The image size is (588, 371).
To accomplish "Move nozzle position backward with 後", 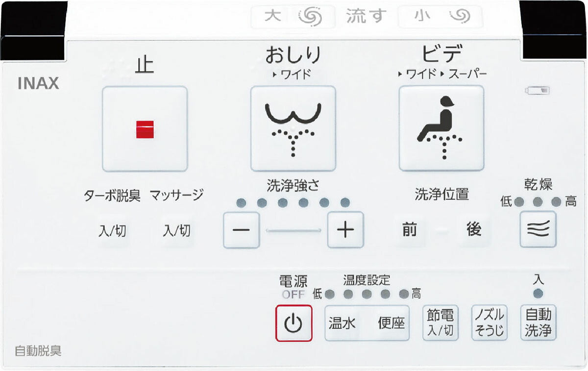I will click(x=473, y=229).
